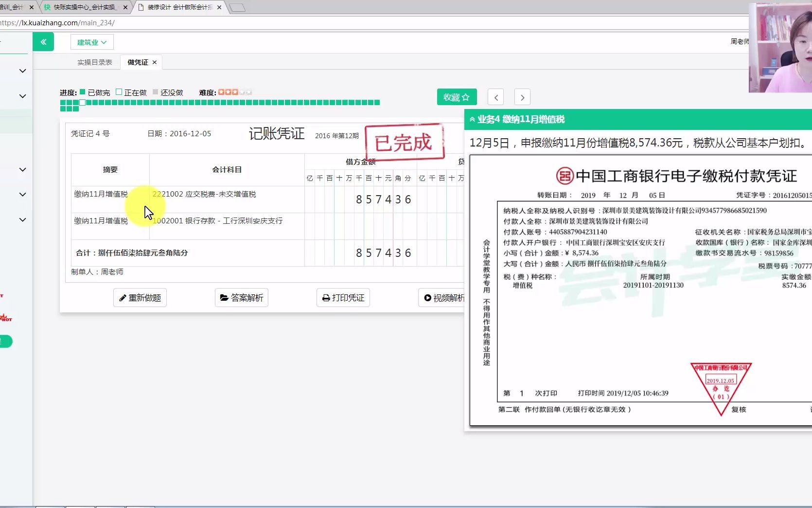Click the 会计科目 column header
The width and height of the screenshot is (812, 508).
[227, 170]
